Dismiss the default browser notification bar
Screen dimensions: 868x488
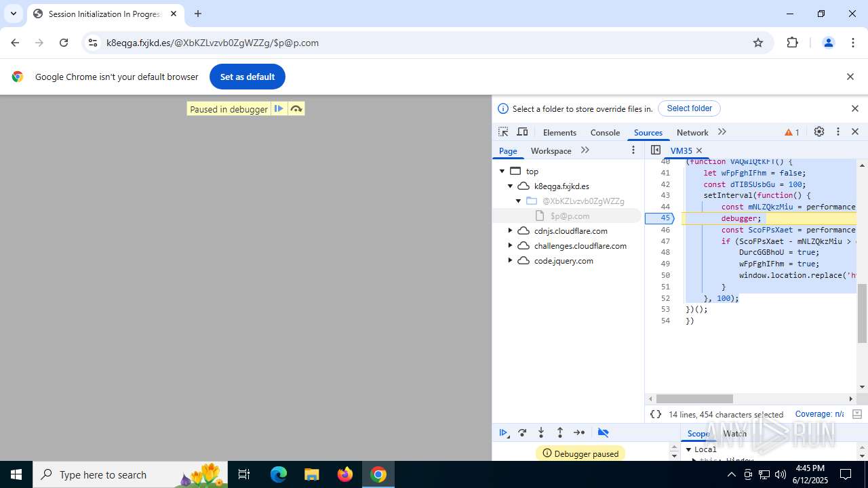click(x=850, y=77)
